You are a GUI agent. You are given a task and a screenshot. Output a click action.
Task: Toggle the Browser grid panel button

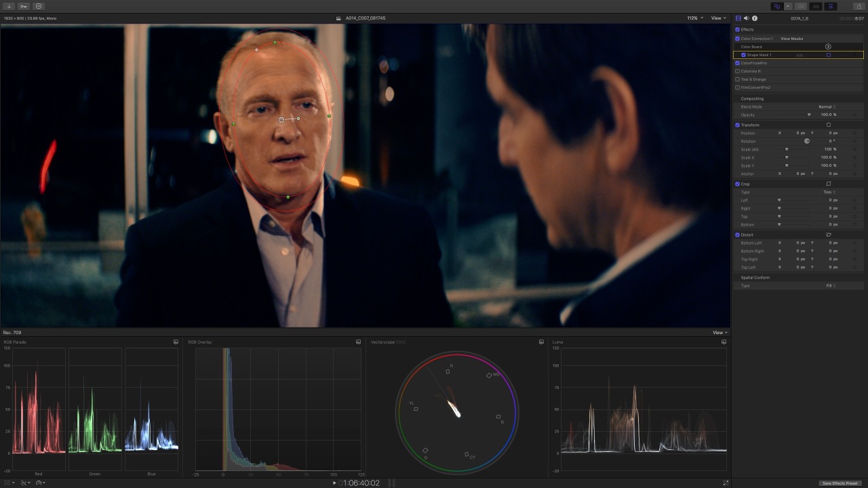pos(801,6)
